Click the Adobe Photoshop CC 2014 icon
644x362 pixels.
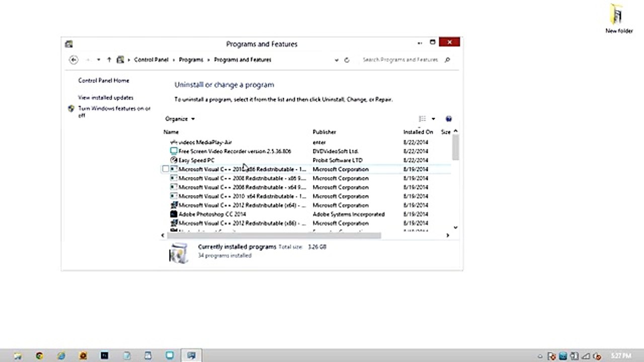(x=174, y=214)
